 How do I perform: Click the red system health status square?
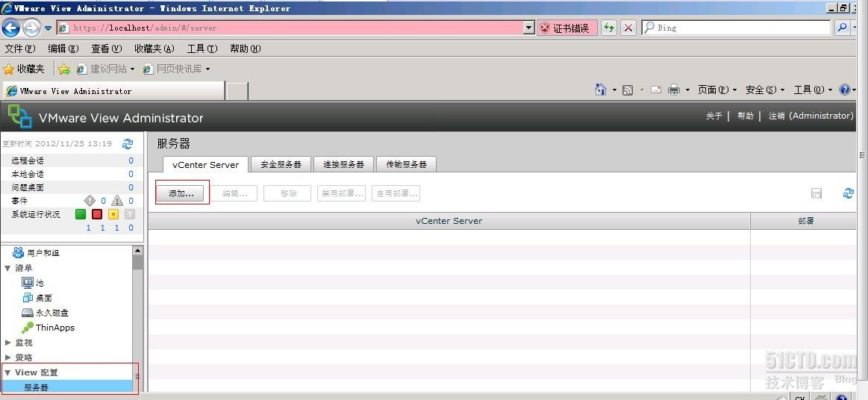point(97,214)
